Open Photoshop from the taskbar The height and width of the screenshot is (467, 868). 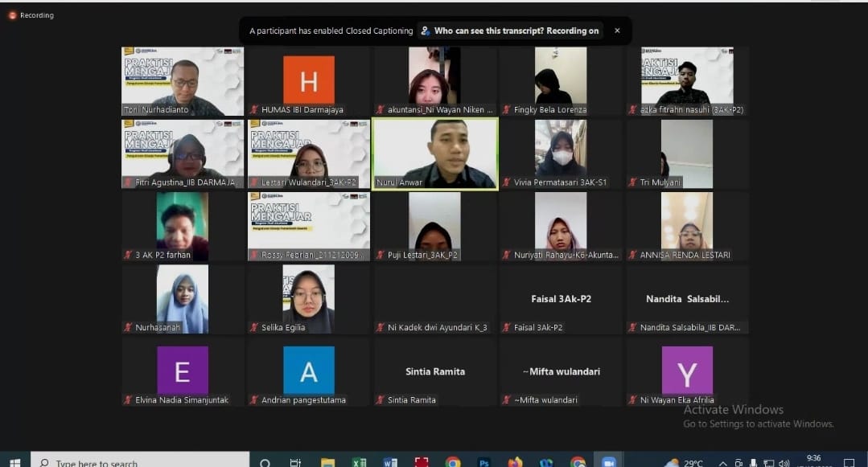[x=484, y=462]
